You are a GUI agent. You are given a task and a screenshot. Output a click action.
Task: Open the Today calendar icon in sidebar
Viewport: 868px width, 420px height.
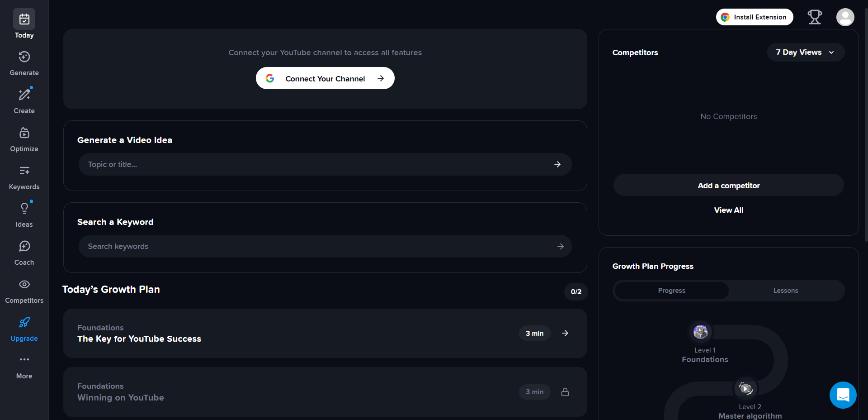pos(24,19)
